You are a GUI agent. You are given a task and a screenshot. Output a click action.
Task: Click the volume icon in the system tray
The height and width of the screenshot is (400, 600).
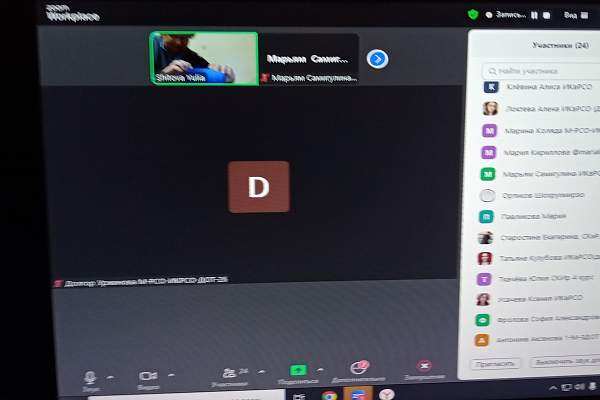coord(580,387)
